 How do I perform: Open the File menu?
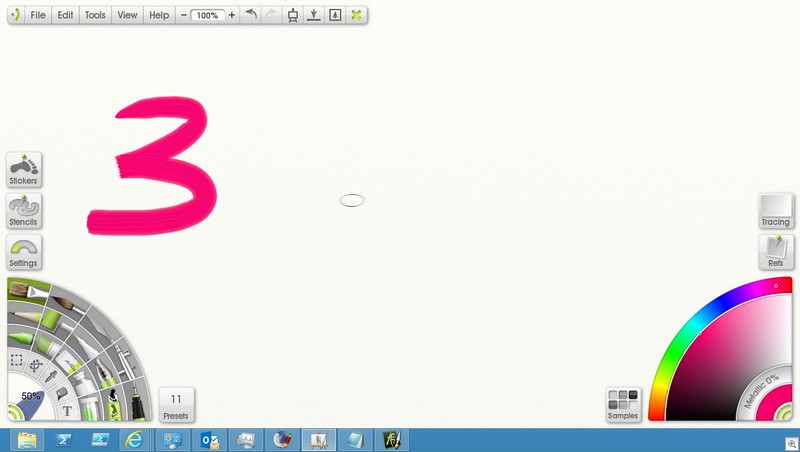tap(37, 15)
